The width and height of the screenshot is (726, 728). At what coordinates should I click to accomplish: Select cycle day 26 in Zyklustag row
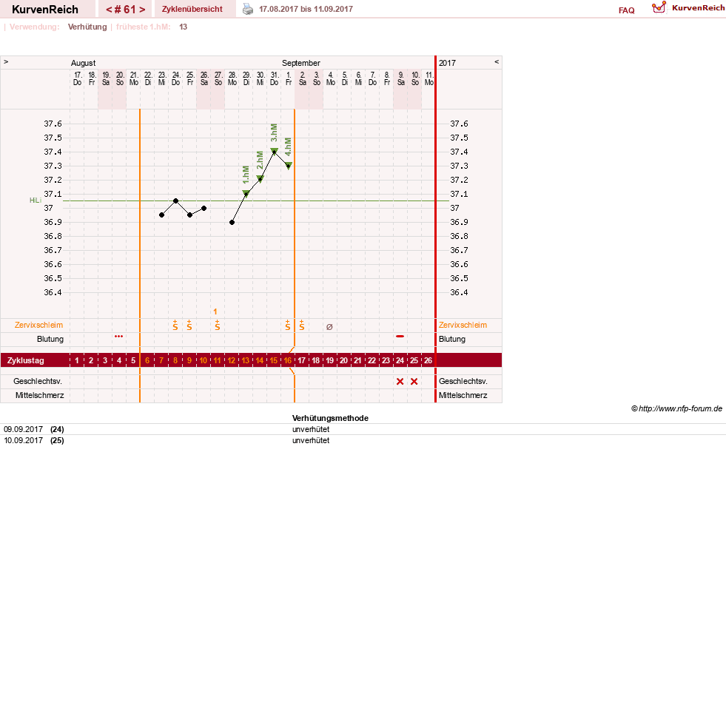[x=428, y=360]
